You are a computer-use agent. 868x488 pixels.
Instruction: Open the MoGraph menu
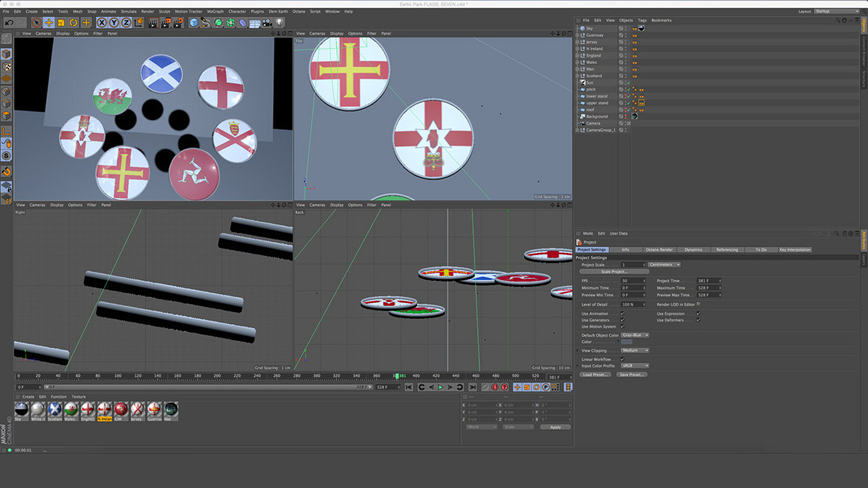(215, 11)
